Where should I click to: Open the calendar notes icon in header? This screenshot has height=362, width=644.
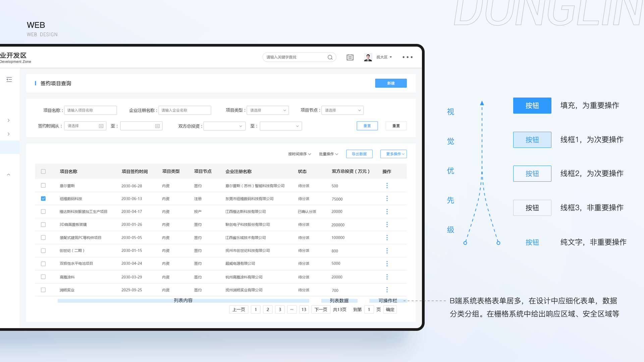pos(350,57)
